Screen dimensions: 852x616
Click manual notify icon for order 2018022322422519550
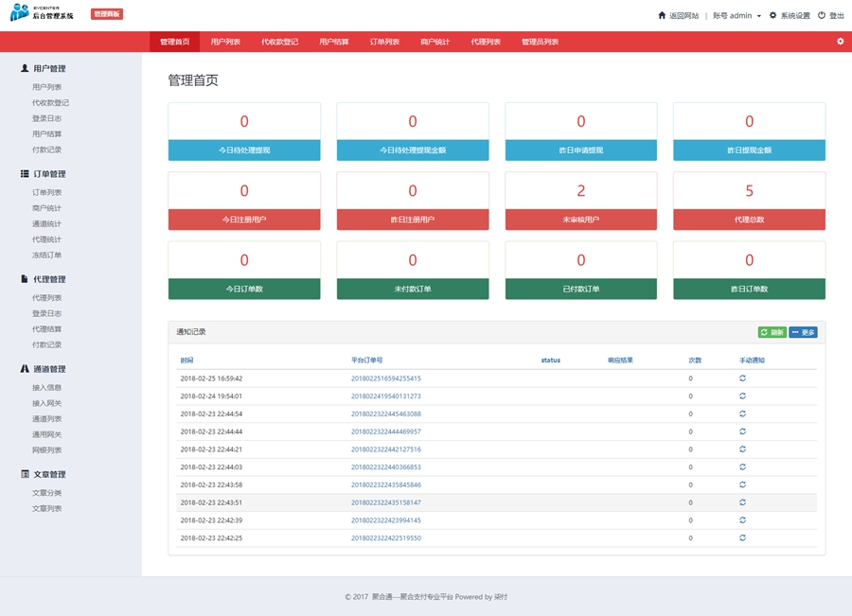742,537
